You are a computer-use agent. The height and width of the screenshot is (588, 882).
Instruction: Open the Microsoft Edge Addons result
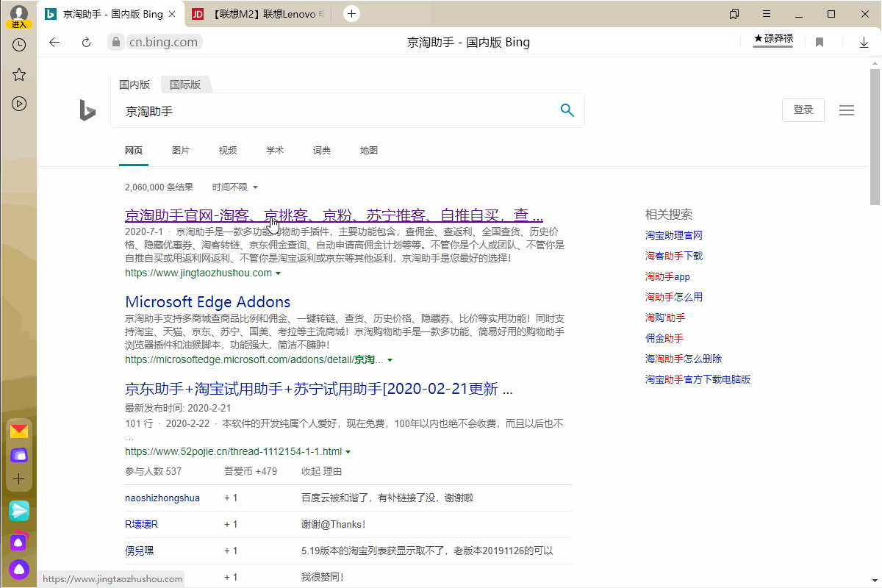tap(208, 302)
